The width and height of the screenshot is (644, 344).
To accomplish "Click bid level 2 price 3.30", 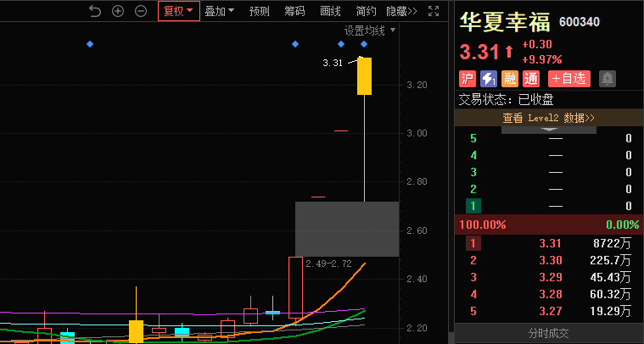I will point(550,260).
